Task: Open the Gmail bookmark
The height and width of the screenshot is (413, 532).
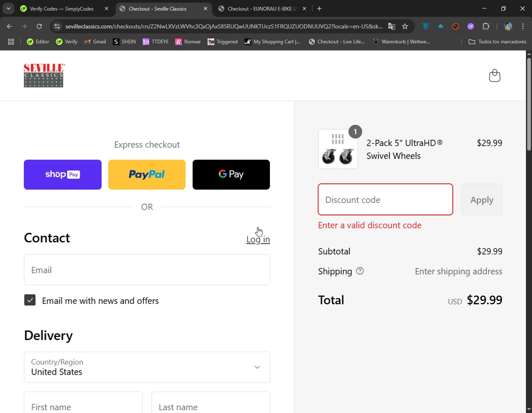Action: coord(95,42)
